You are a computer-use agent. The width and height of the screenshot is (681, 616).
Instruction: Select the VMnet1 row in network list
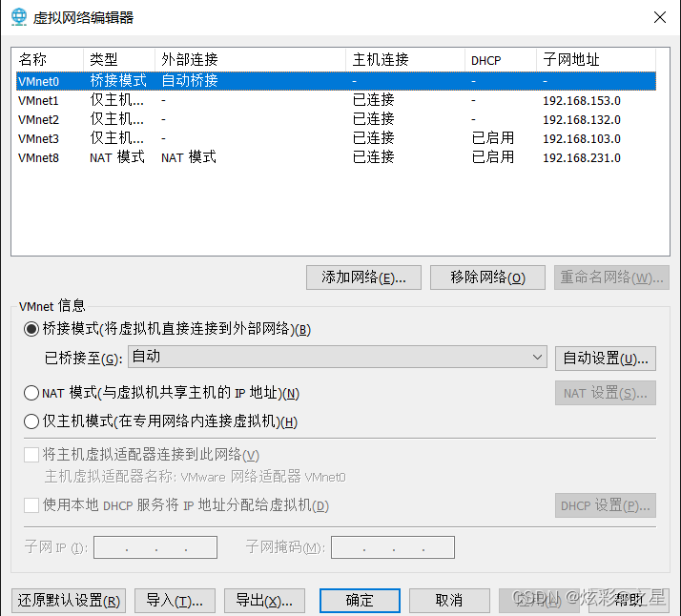click(x=336, y=100)
